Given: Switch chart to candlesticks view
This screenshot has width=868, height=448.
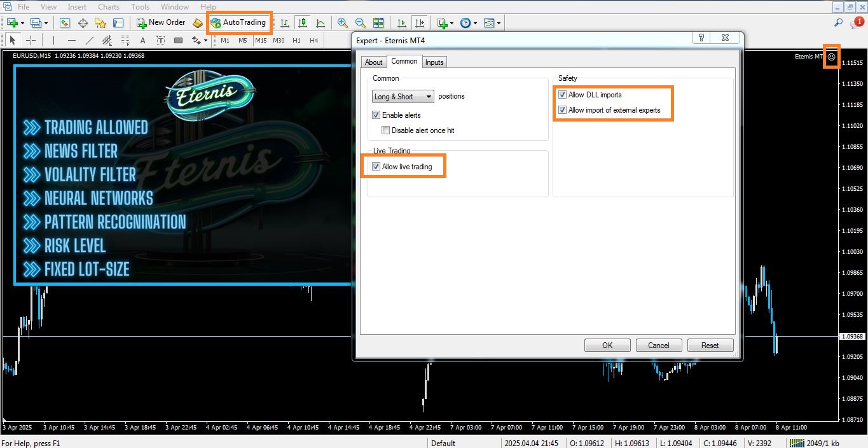Looking at the screenshot, I should pos(303,23).
